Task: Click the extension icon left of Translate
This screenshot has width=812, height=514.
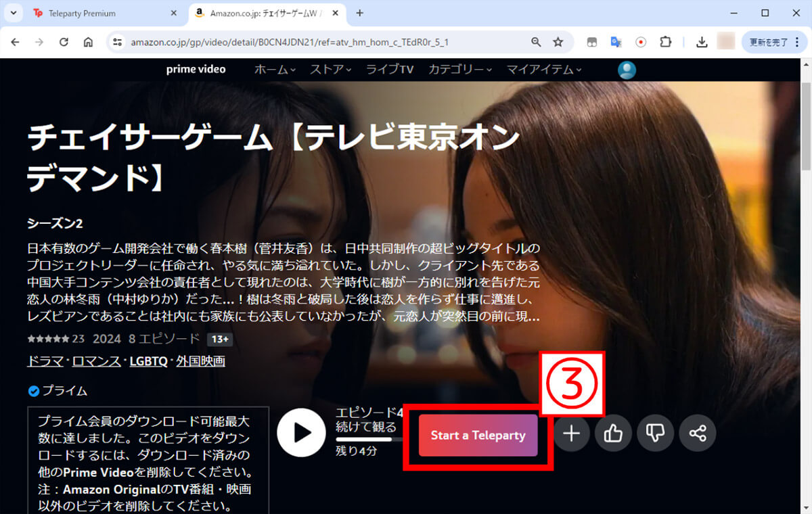Action: point(591,42)
